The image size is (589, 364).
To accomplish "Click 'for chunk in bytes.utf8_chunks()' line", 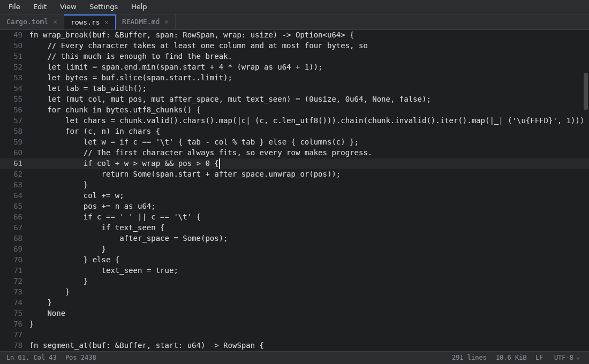I will 124,110.
